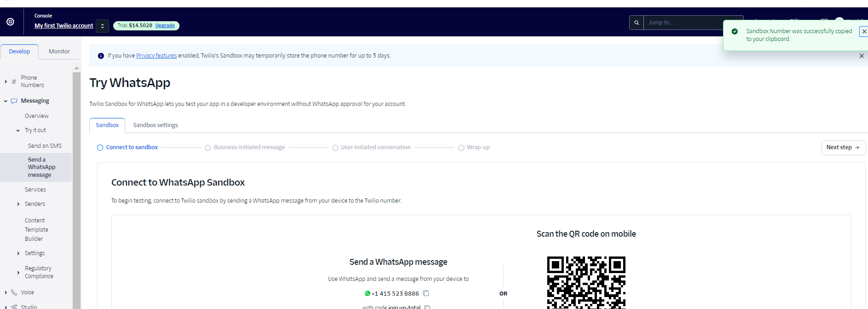This screenshot has height=309, width=868.
Task: Expand the Phone Numbers section chevron
Action: 6,82
